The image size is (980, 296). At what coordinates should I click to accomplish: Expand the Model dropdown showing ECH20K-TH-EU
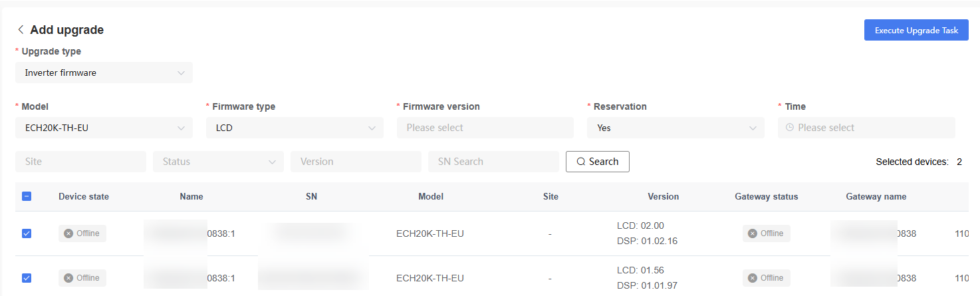[x=104, y=128]
